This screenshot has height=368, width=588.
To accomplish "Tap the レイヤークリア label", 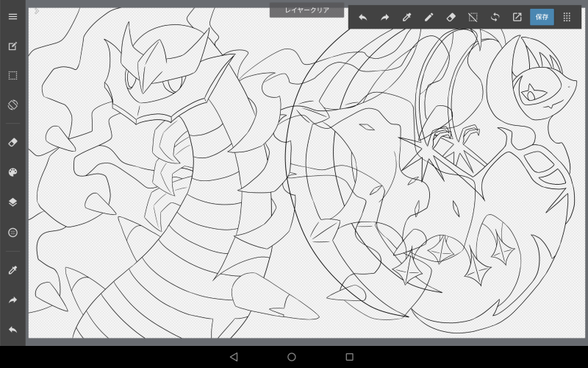I will pos(306,10).
